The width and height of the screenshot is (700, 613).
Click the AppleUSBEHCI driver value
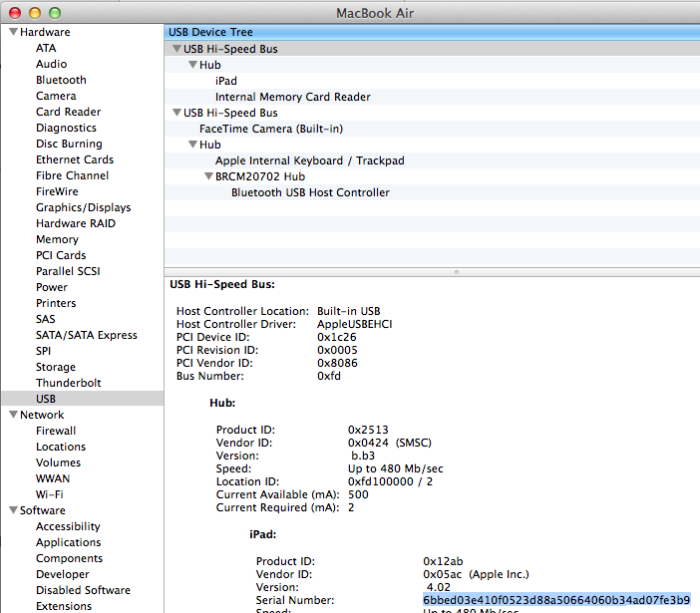click(x=354, y=324)
